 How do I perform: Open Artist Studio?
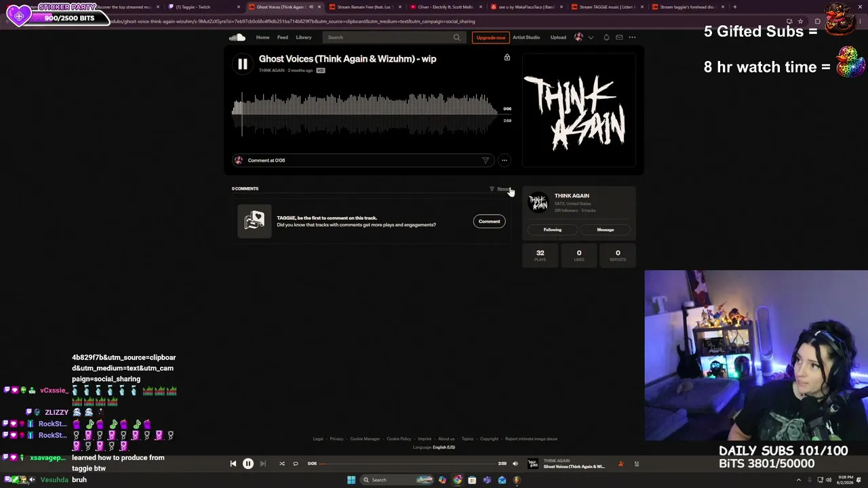pyautogui.click(x=526, y=37)
